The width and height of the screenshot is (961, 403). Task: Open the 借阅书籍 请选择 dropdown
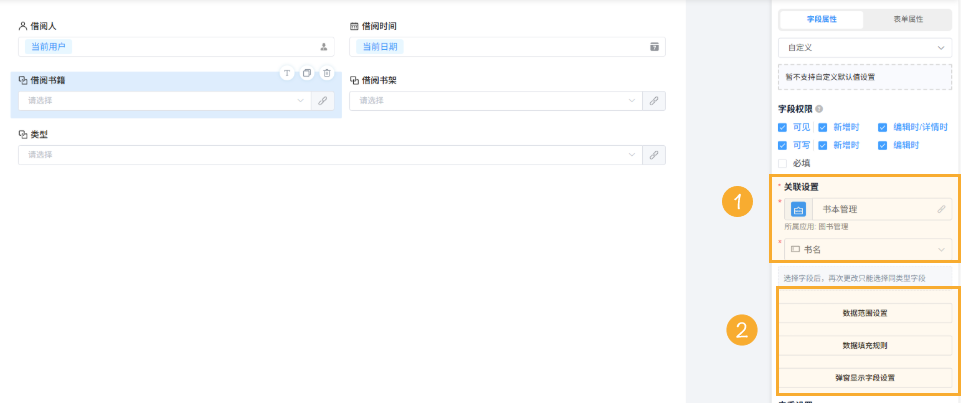(x=165, y=101)
